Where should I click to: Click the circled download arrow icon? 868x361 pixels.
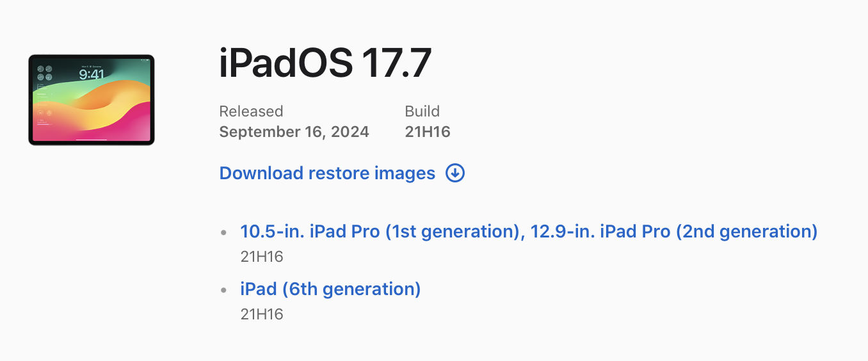pos(455,173)
